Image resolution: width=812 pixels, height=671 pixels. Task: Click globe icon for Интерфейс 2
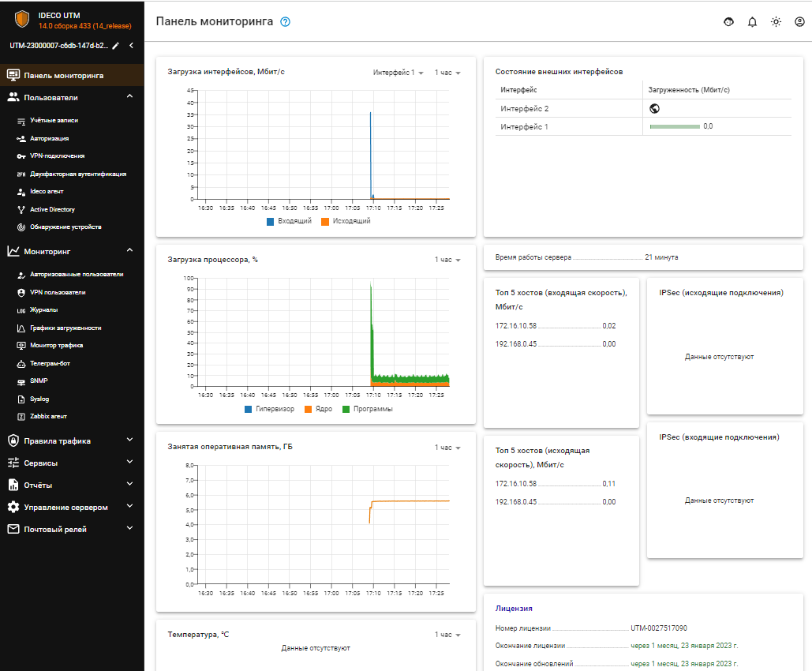point(654,109)
